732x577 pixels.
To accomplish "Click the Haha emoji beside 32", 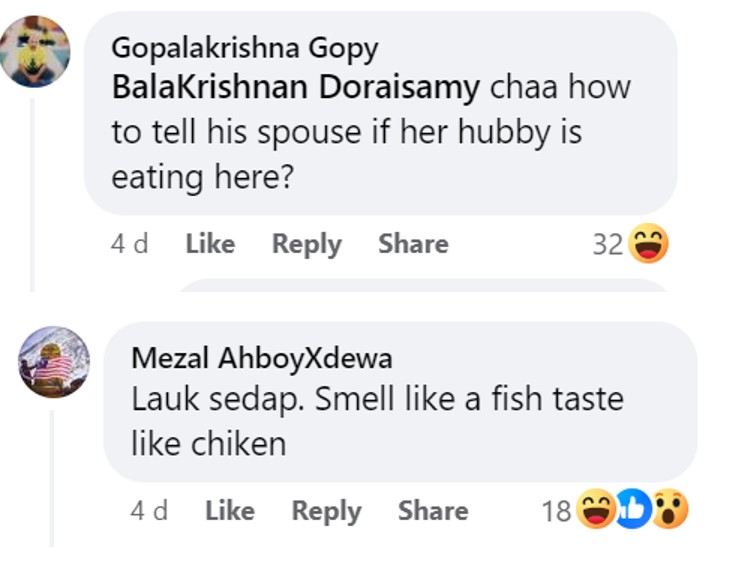I will (x=647, y=244).
